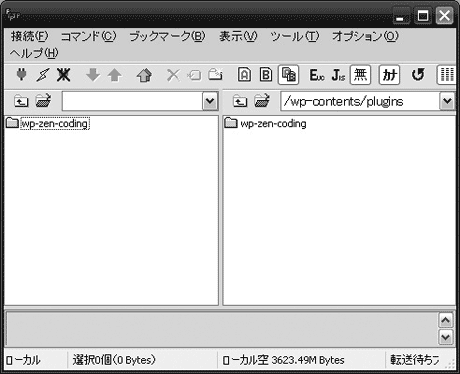
Task: Click the Download down-arrow icon
Action: [x=93, y=75]
